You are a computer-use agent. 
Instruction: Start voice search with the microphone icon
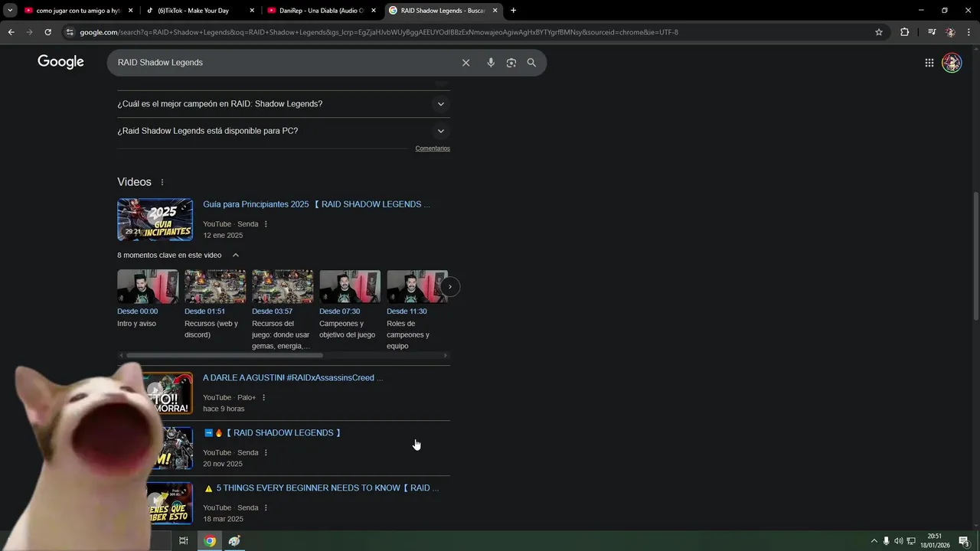click(491, 63)
